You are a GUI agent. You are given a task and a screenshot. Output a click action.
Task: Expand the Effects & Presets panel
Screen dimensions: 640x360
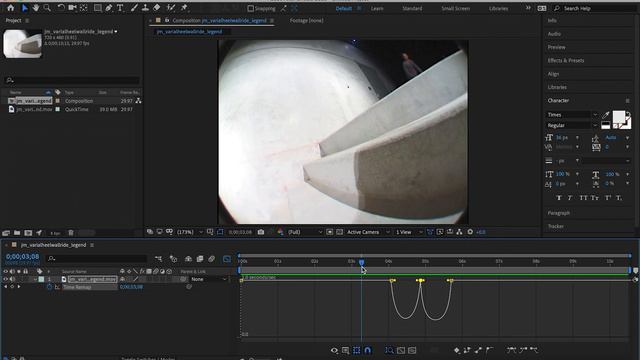pos(566,60)
